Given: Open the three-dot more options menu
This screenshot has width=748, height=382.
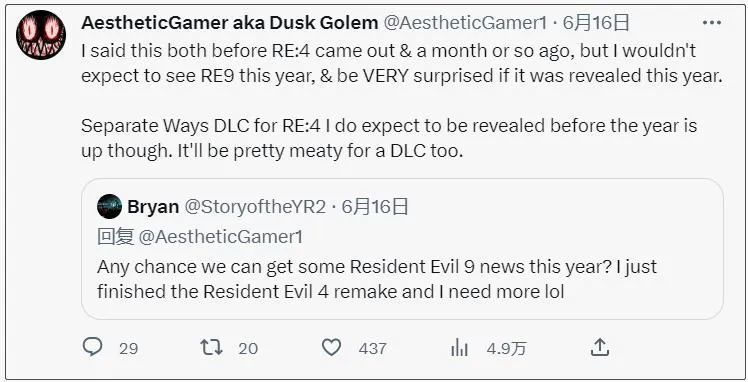Looking at the screenshot, I should (x=712, y=22).
